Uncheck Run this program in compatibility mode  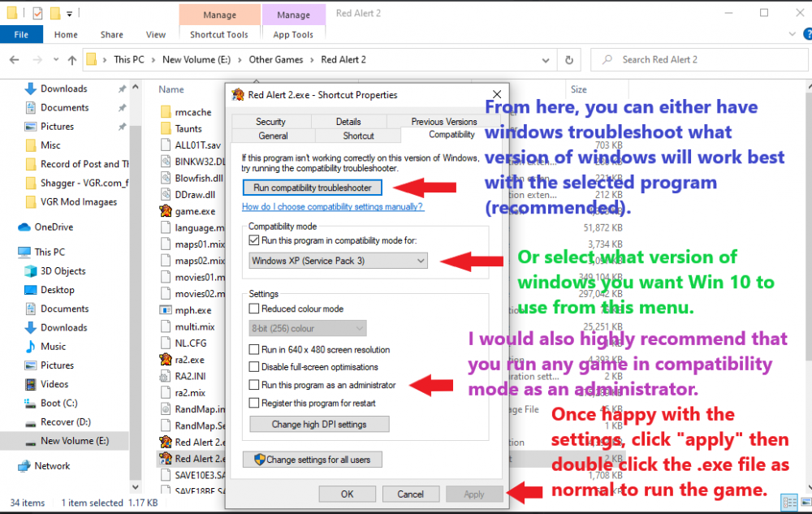click(253, 240)
